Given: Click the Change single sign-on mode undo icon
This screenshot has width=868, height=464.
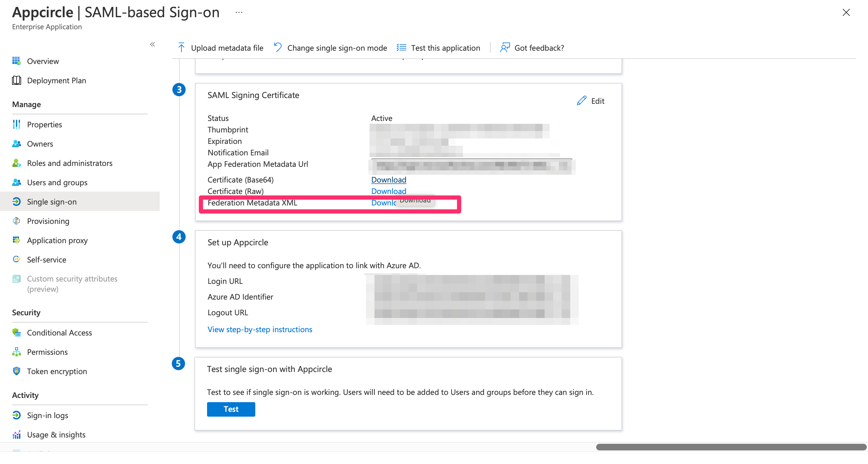Looking at the screenshot, I should [278, 48].
